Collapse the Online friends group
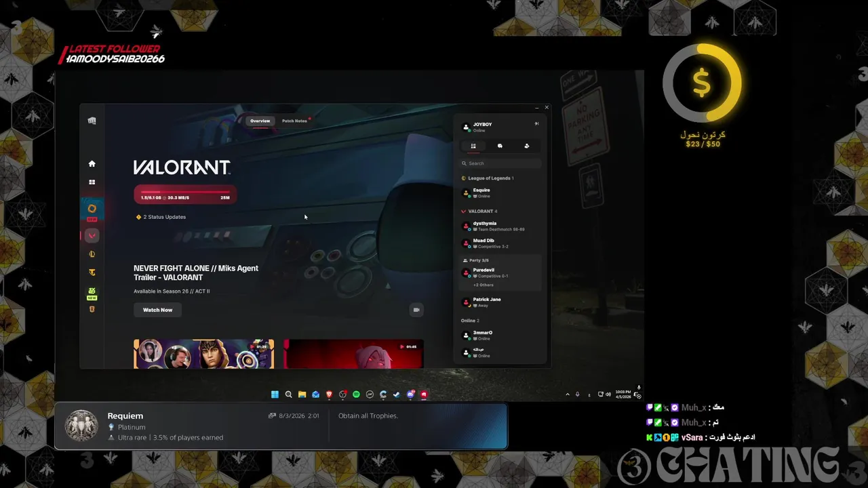Viewport: 868px width, 488px height. (470, 321)
